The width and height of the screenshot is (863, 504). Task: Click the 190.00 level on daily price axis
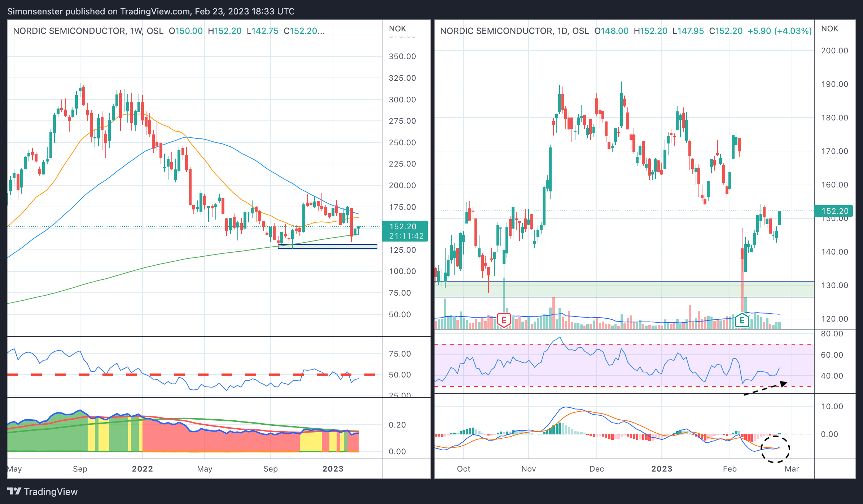tap(834, 84)
